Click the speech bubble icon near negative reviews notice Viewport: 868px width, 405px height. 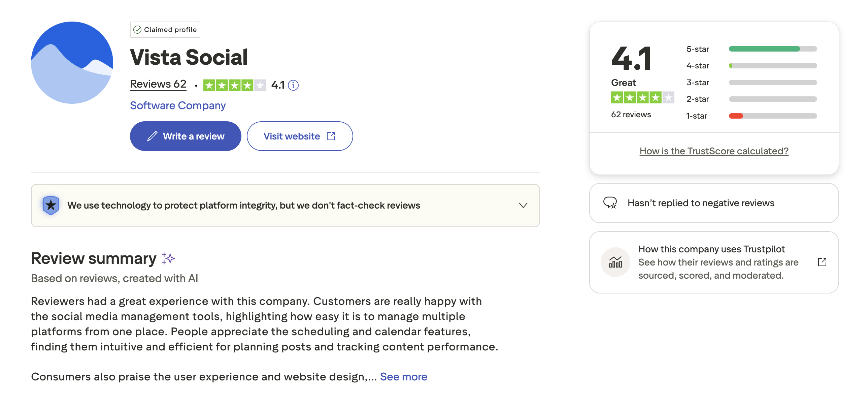point(610,203)
